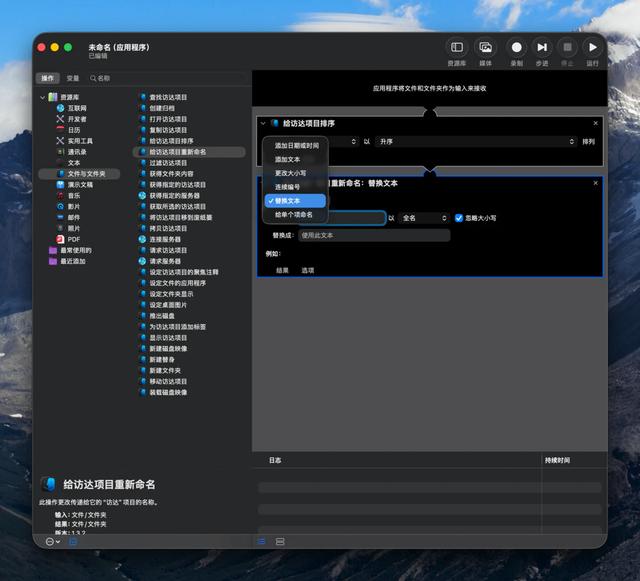Select the PDF category

click(x=74, y=239)
